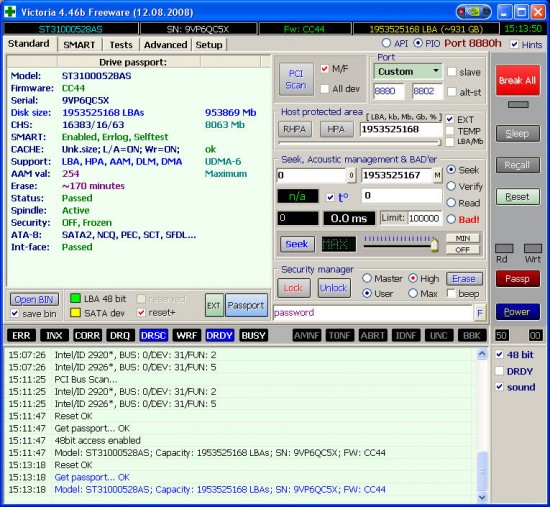Click the green cross Victoria app icon
550x507 pixels.
pos(10,12)
